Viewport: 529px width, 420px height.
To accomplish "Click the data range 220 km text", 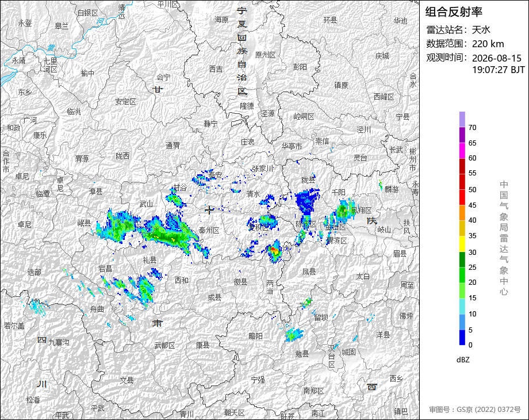I will click(488, 44).
